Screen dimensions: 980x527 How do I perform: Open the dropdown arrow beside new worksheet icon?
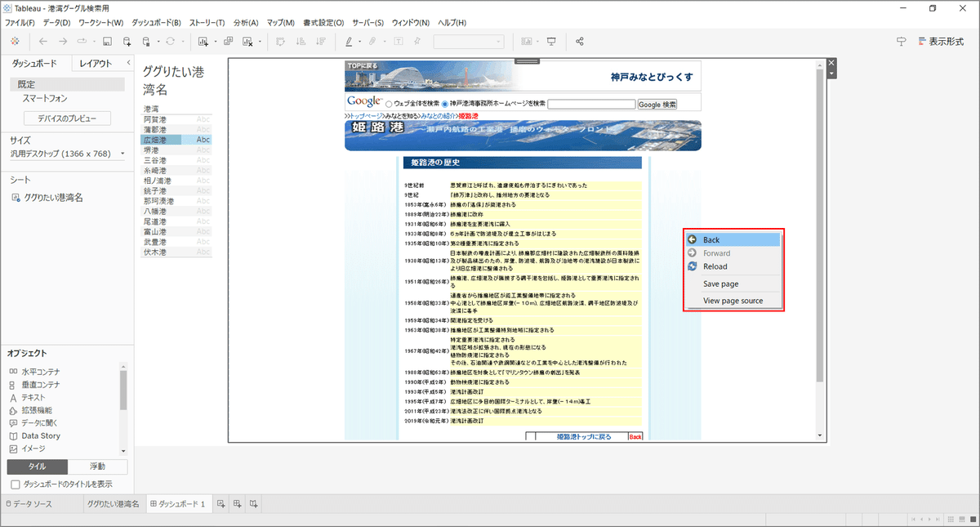coord(214,42)
